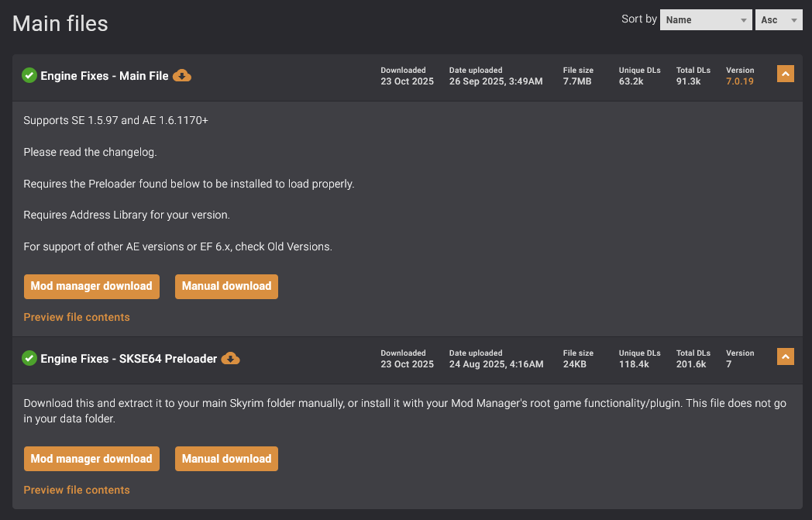
Task: Click version number 7.0.19
Action: point(739,81)
